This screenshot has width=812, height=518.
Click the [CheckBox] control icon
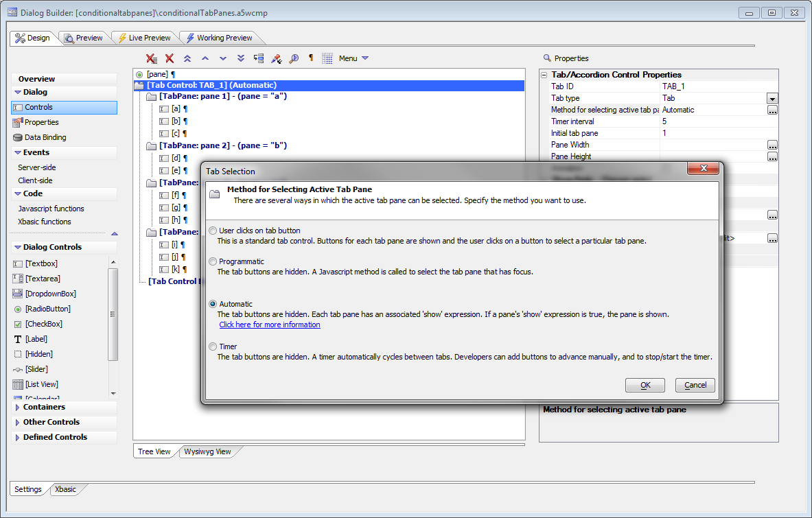point(18,324)
